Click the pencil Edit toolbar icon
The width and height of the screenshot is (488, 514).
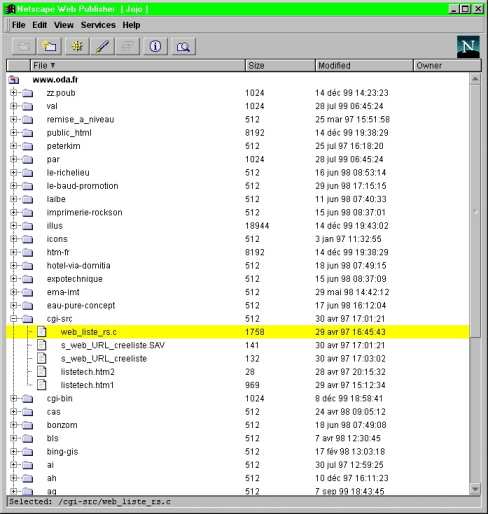click(x=103, y=46)
